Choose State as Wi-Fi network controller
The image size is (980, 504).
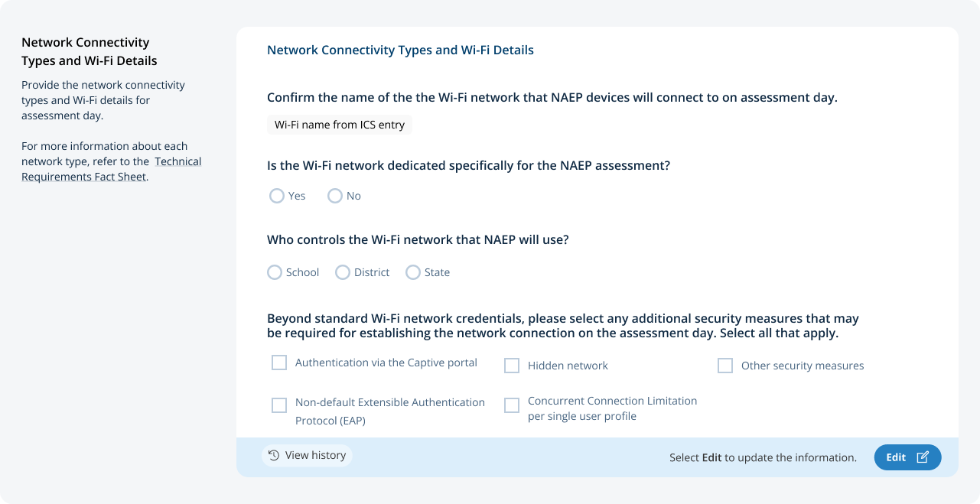413,272
